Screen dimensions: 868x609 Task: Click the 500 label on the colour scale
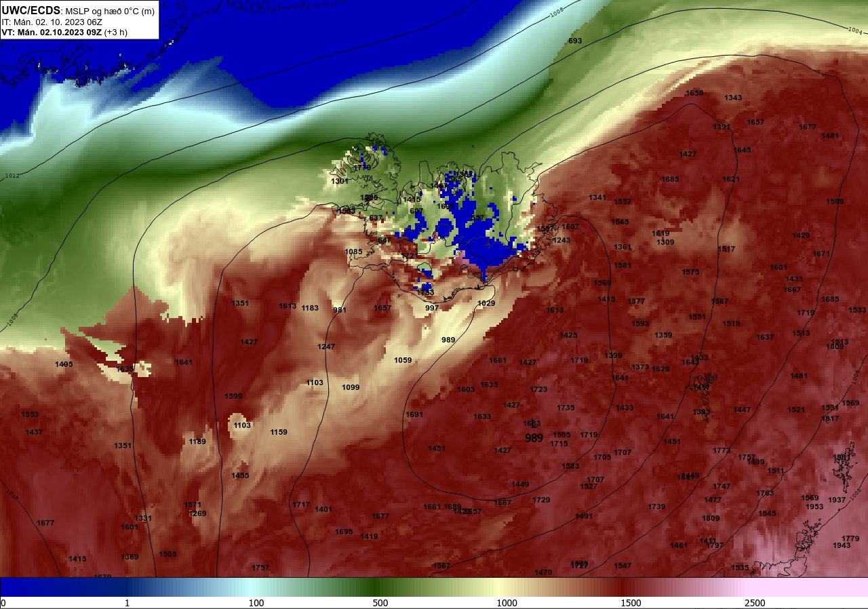[380, 603]
